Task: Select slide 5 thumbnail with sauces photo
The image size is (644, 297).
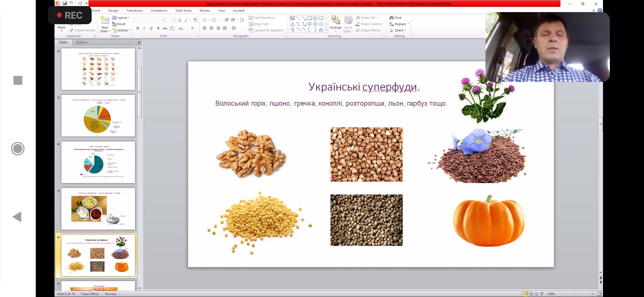Action: point(98,209)
